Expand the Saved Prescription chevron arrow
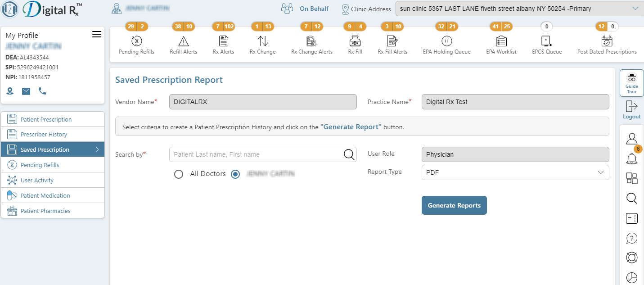 click(x=97, y=149)
